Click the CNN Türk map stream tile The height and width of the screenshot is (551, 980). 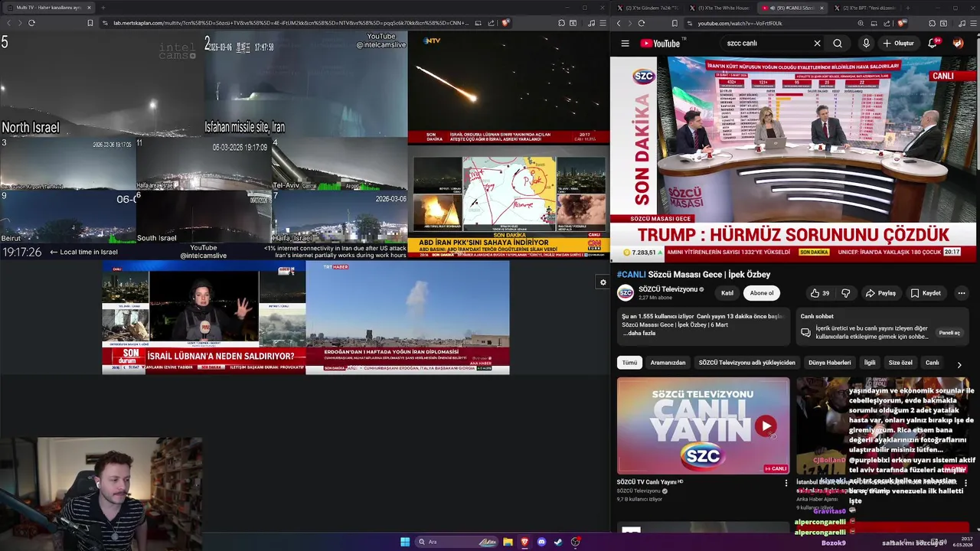click(508, 201)
